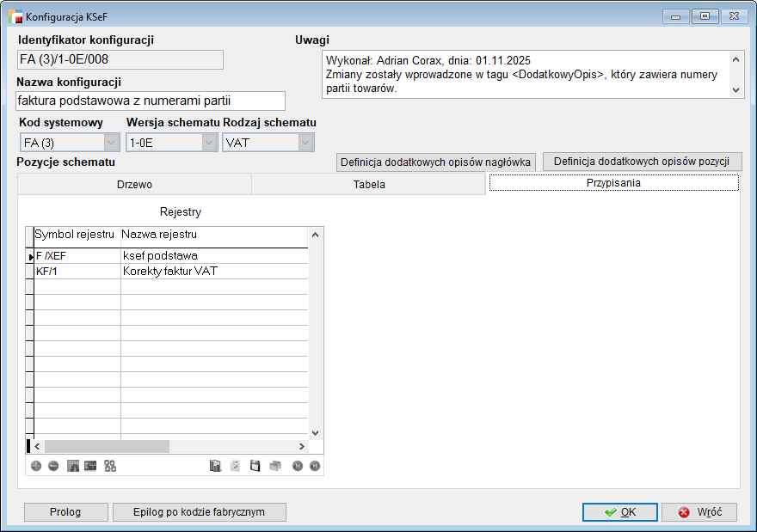Open the Rodzaj schematu VAT dropdown
This screenshot has height=532, width=757.
point(305,143)
